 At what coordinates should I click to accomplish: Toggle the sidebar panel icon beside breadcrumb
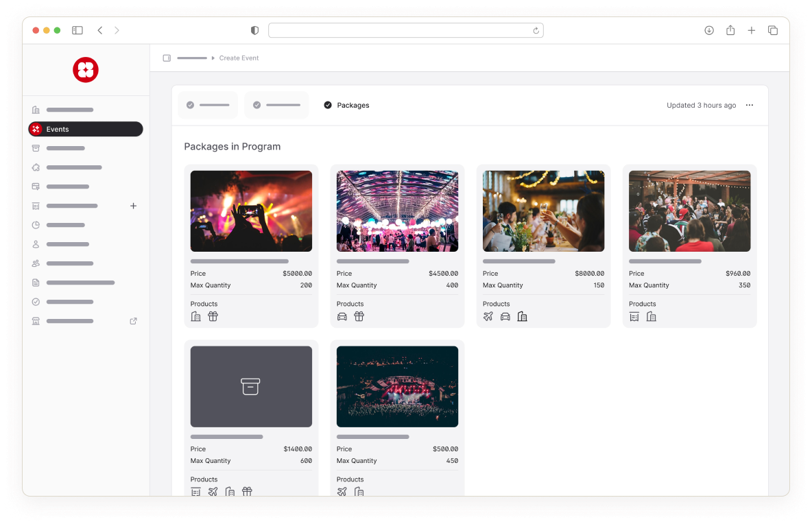[167, 58]
